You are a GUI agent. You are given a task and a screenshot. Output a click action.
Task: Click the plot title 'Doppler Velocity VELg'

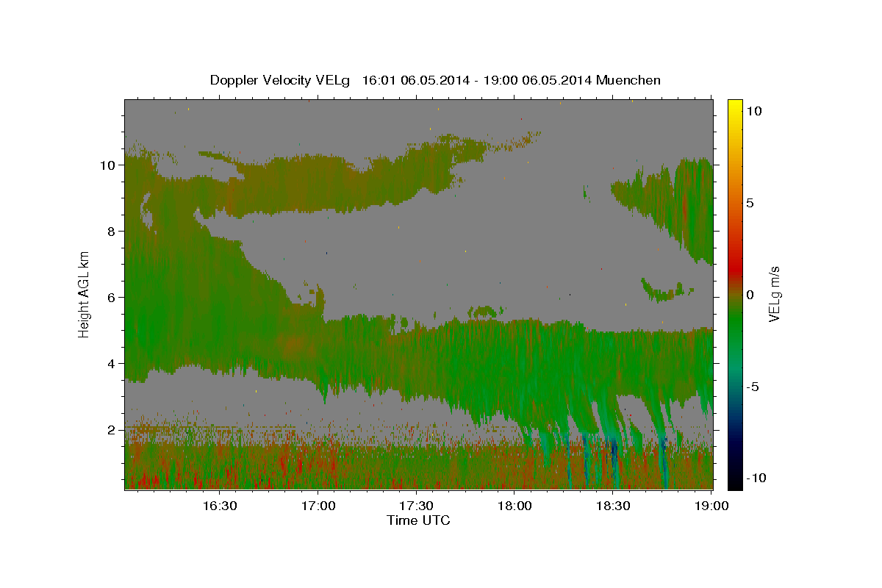281,80
